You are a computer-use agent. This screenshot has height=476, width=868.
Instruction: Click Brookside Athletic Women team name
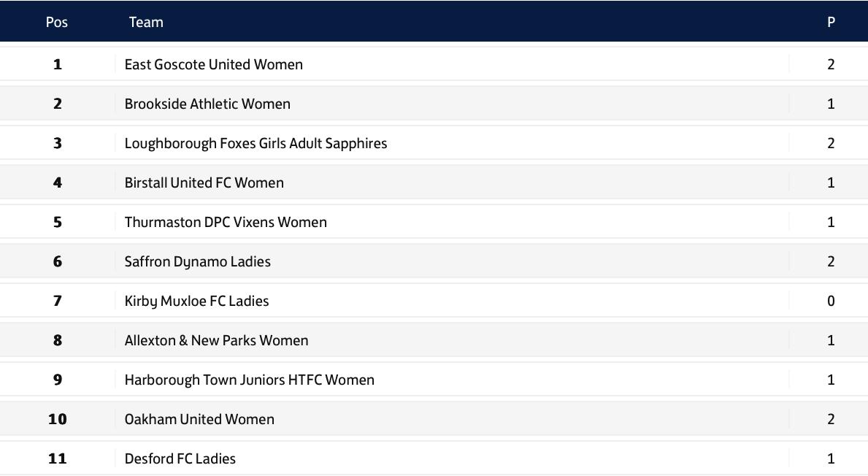[x=207, y=104]
